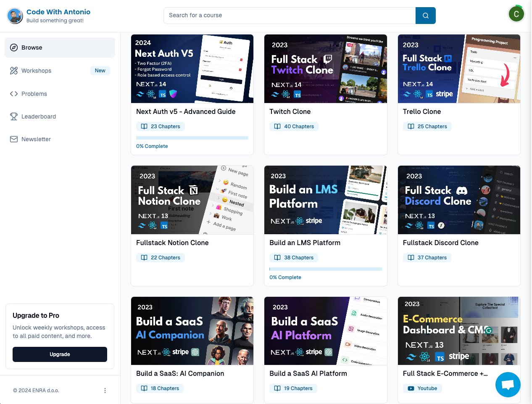
Task: Click the green user avatar
Action: click(x=516, y=14)
